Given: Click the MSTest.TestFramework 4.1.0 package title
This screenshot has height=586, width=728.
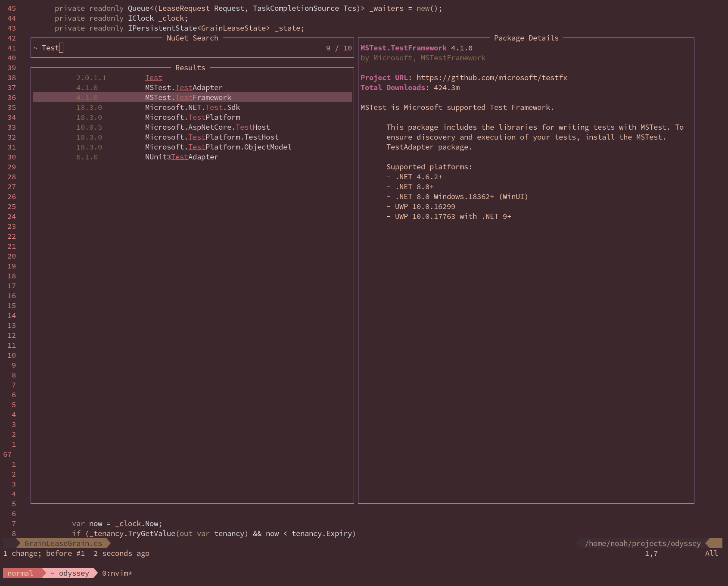Looking at the screenshot, I should pyautogui.click(x=416, y=48).
